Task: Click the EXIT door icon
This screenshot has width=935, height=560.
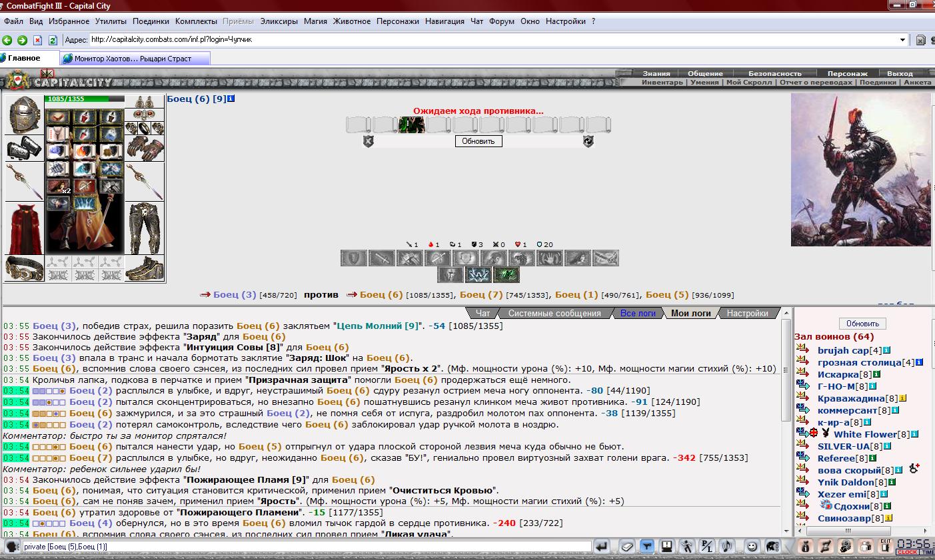Action: click(x=886, y=546)
